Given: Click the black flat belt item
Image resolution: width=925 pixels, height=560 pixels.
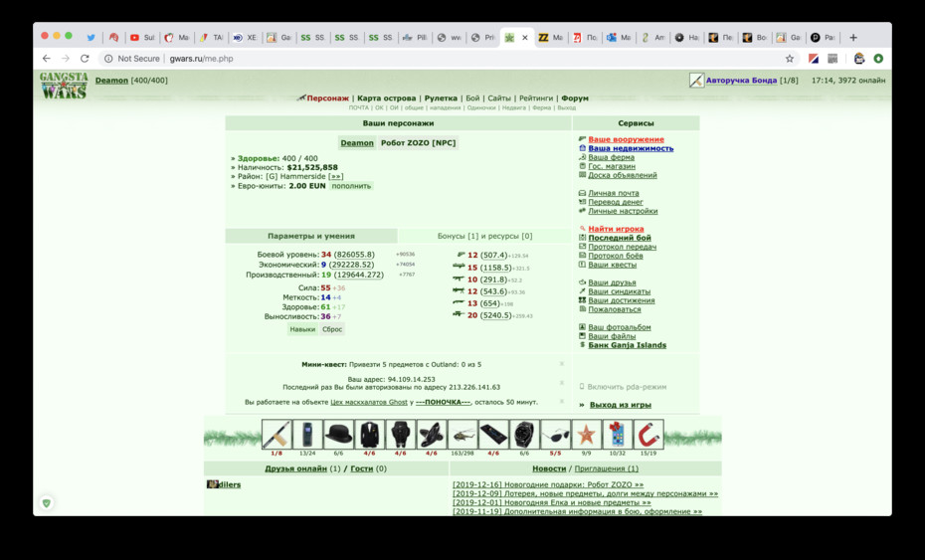Looking at the screenshot, I should [x=493, y=435].
